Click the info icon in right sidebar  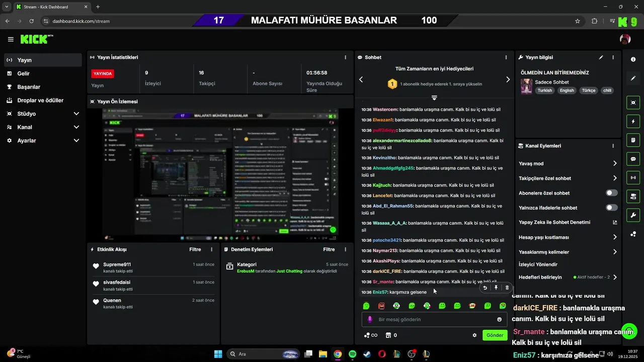click(x=633, y=59)
